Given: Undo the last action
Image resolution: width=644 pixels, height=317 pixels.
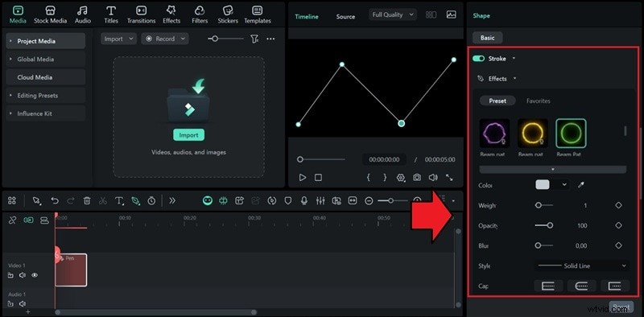Looking at the screenshot, I should click(x=55, y=200).
